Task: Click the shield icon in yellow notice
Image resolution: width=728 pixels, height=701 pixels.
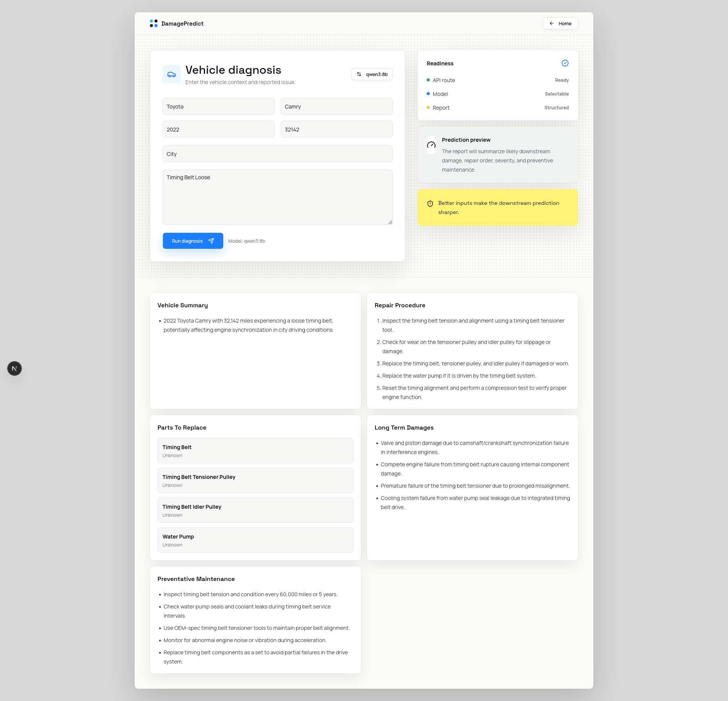Action: [430, 204]
